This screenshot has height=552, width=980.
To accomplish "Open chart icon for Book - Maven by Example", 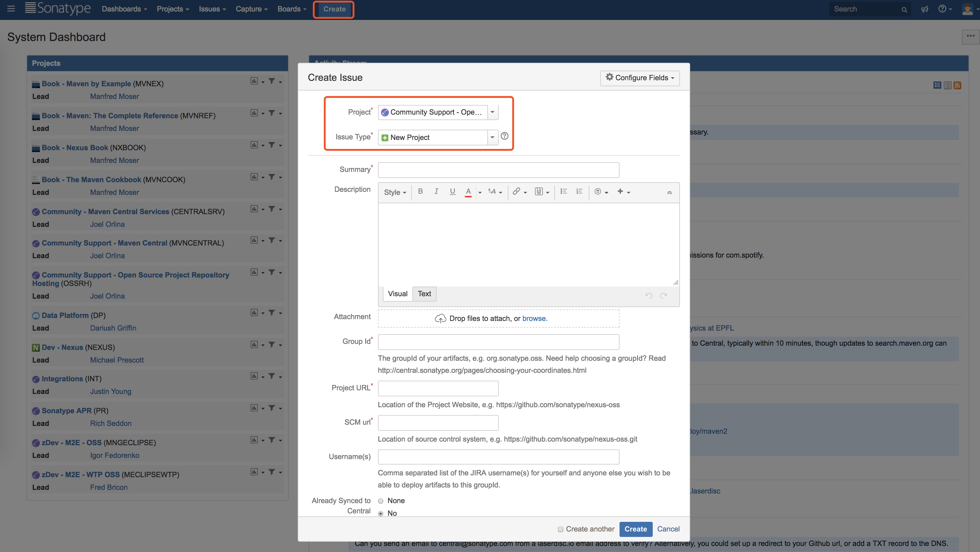I will point(254,81).
